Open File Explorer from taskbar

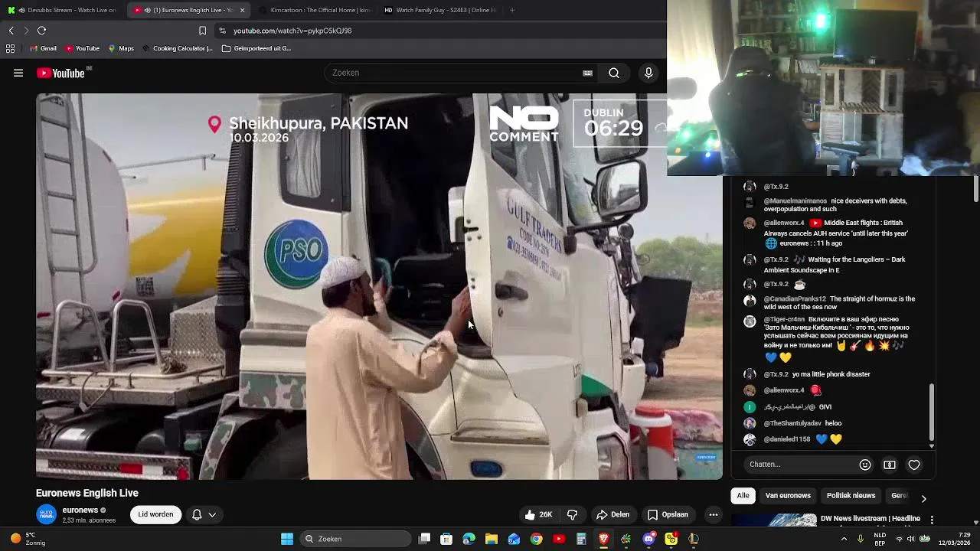click(492, 539)
